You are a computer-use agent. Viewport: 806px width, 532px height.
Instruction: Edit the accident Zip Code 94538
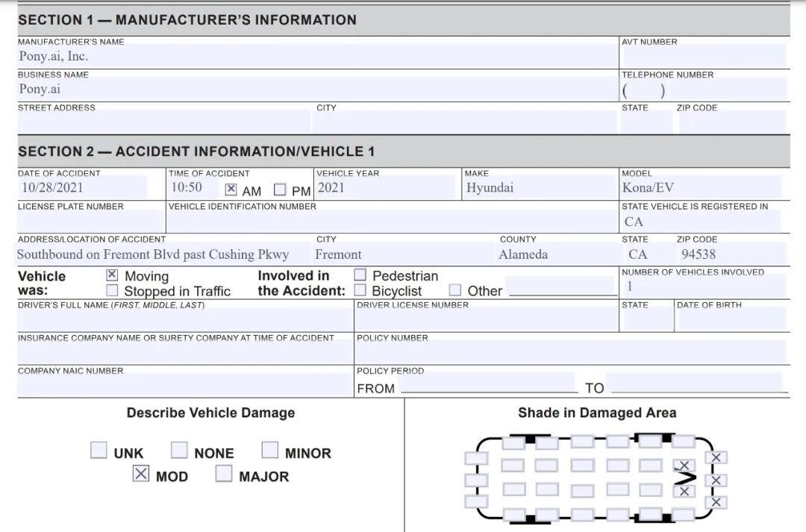click(x=732, y=254)
